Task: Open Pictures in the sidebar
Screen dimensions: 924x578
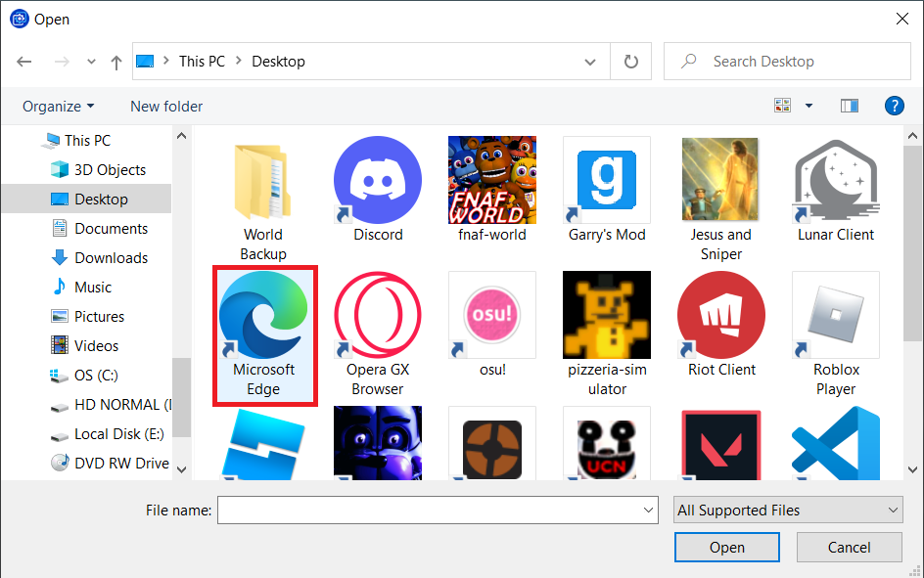Action: tap(88, 317)
